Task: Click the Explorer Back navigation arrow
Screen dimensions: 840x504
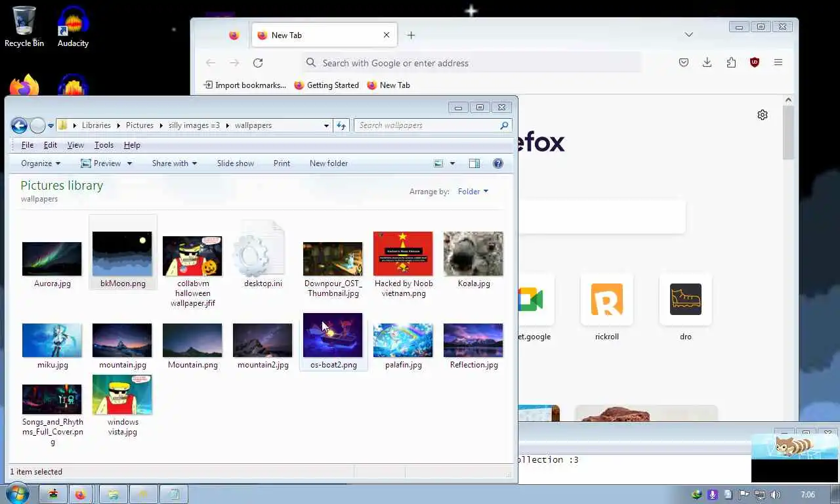Action: 19,125
